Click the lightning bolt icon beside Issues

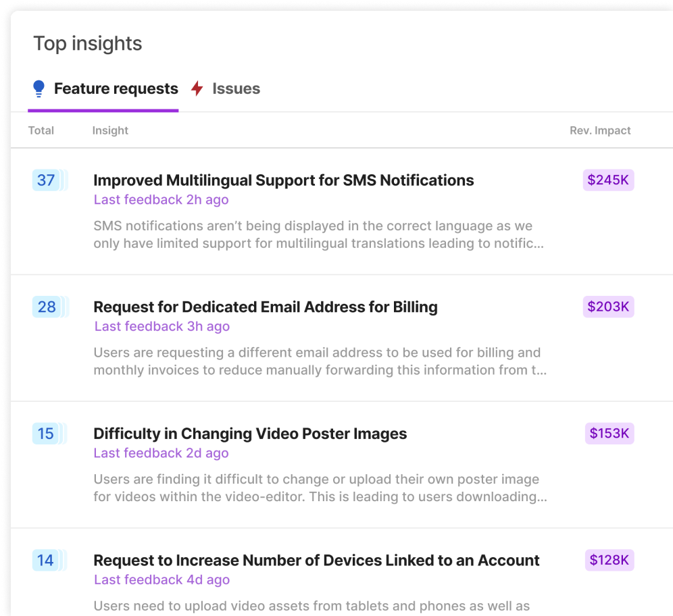(x=197, y=88)
